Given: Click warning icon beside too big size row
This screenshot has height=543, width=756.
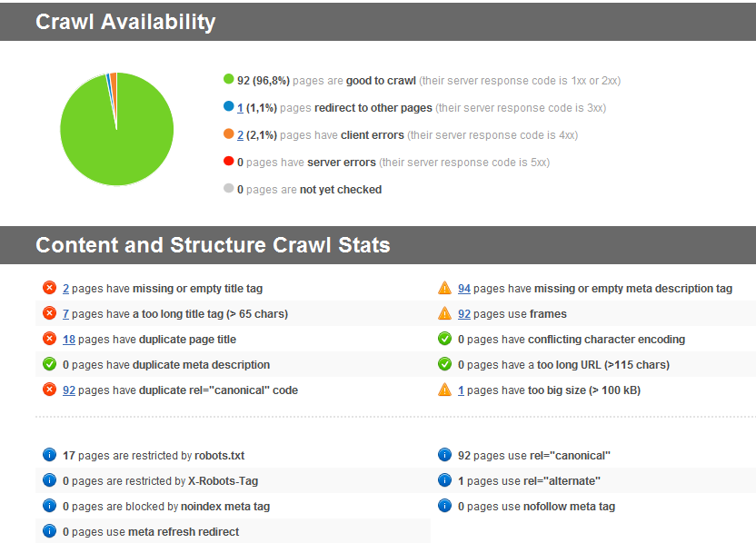Looking at the screenshot, I should point(444,390).
